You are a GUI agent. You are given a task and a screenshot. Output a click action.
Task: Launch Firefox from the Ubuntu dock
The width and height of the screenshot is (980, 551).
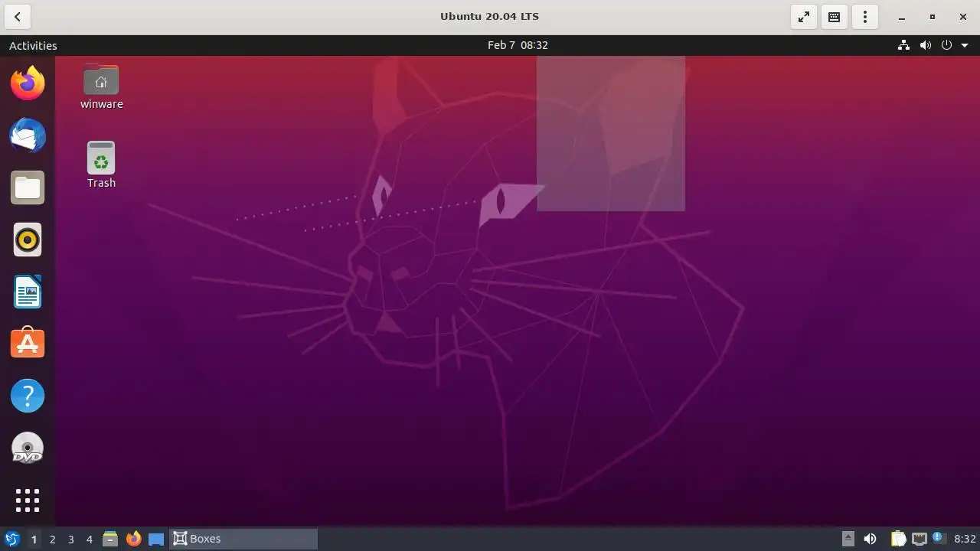click(x=28, y=83)
